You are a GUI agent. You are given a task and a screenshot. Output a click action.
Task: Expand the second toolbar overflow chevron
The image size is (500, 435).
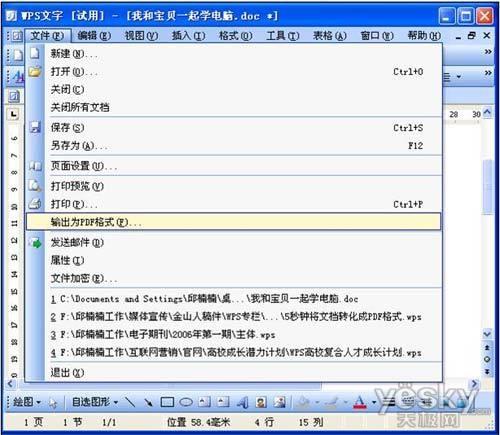click(488, 73)
